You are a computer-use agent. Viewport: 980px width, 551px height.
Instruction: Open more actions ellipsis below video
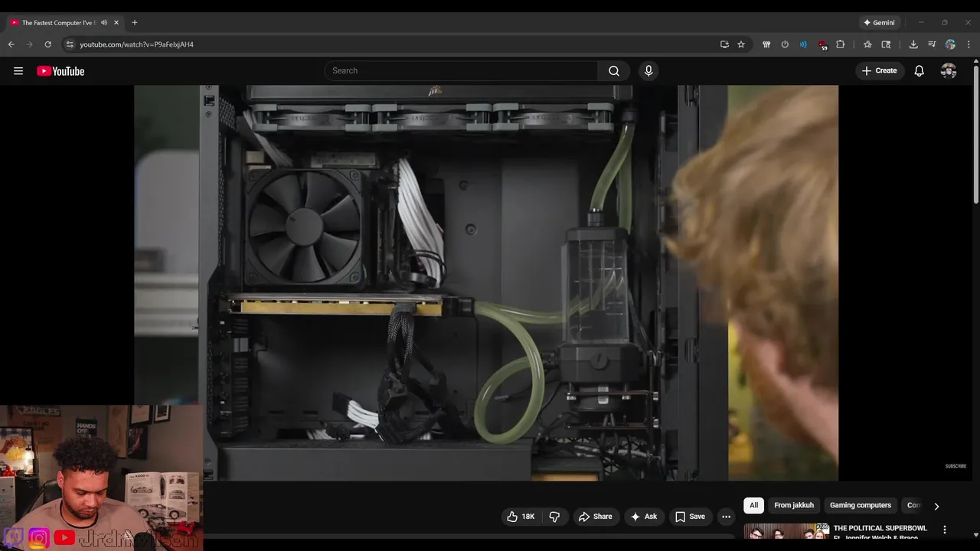coord(726,517)
